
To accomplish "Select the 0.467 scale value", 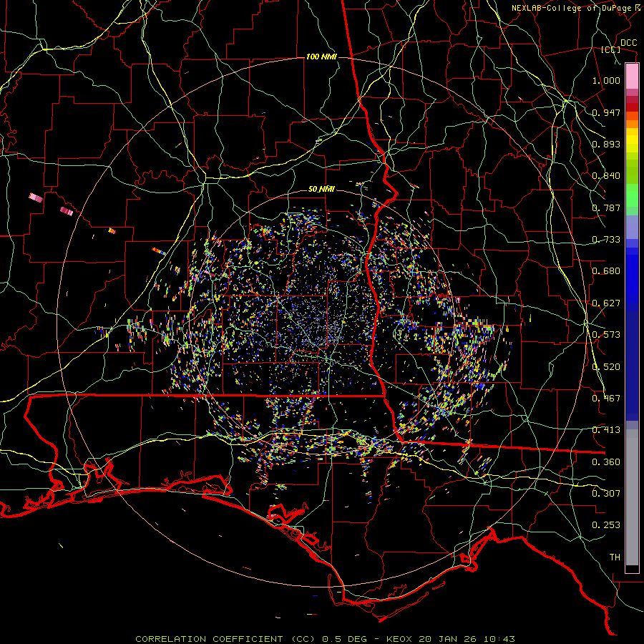I will click(606, 399).
